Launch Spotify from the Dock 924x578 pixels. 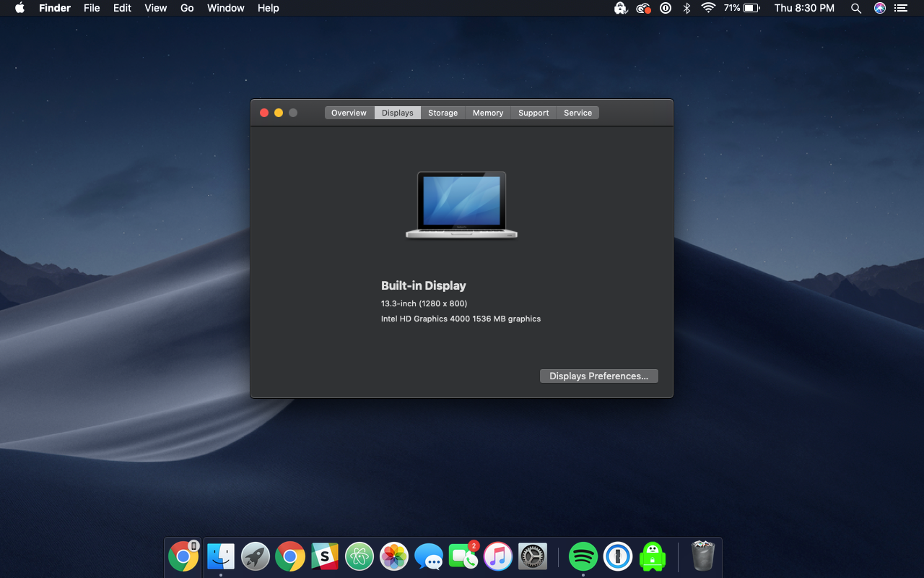tap(583, 556)
